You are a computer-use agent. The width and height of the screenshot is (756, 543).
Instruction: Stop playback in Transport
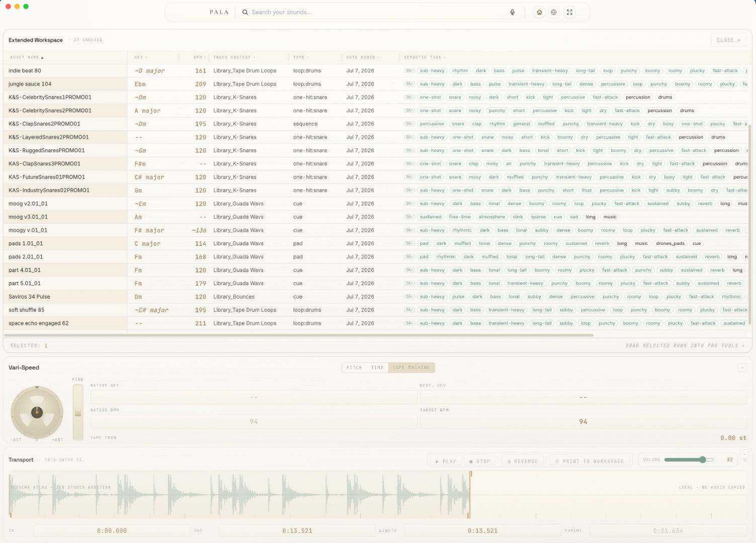[x=479, y=461]
